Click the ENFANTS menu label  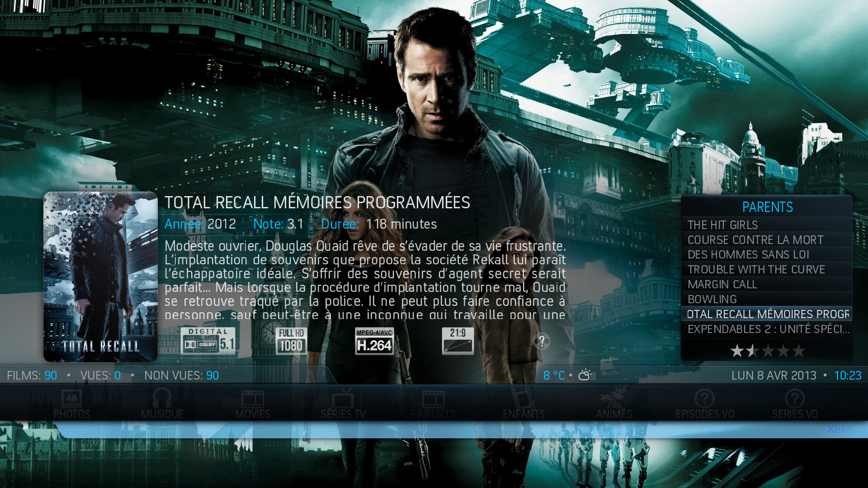[524, 414]
